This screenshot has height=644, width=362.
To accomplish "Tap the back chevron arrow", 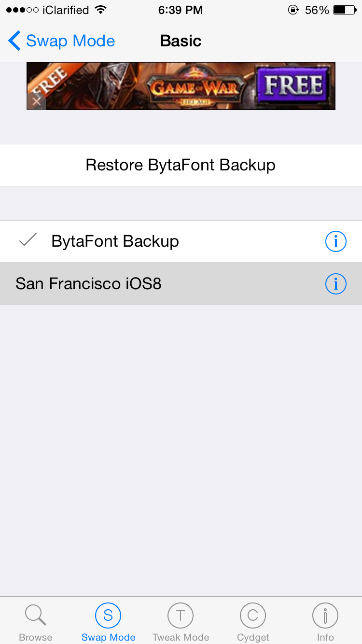I will click(x=14, y=41).
